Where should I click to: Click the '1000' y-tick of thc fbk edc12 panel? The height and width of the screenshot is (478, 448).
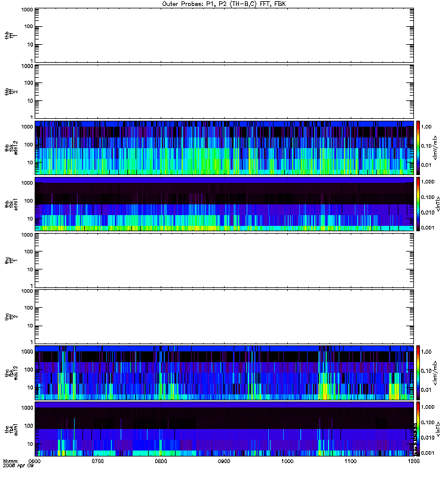27,351
